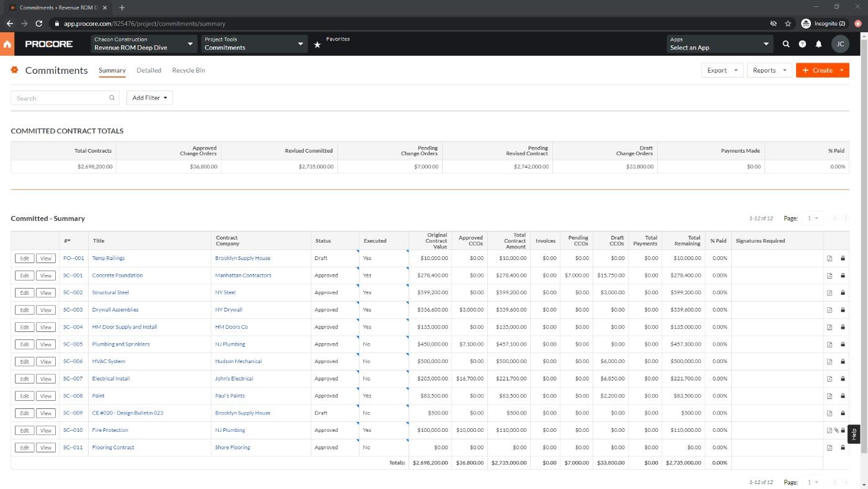Viewport: 868px width, 489px height.
Task: Click the JC user avatar
Action: click(841, 44)
